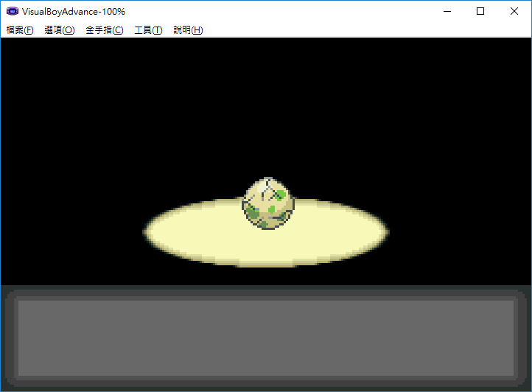Open the 工具(T) tools menu
Screen dimensions: 532x392
coord(148,30)
